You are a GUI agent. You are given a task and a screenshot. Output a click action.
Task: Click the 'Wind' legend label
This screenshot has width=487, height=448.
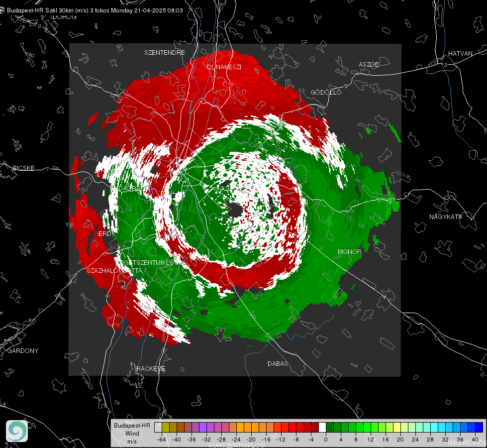click(132, 433)
